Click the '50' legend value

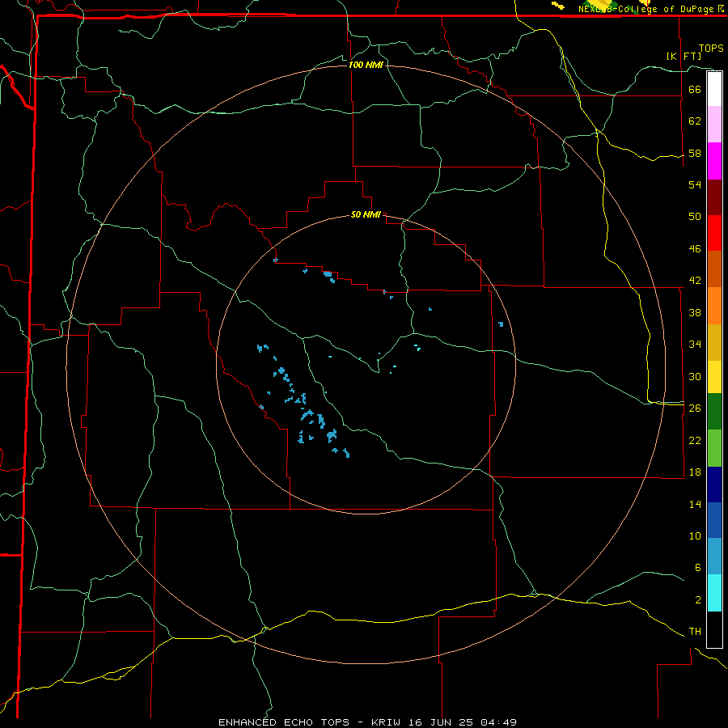click(695, 217)
